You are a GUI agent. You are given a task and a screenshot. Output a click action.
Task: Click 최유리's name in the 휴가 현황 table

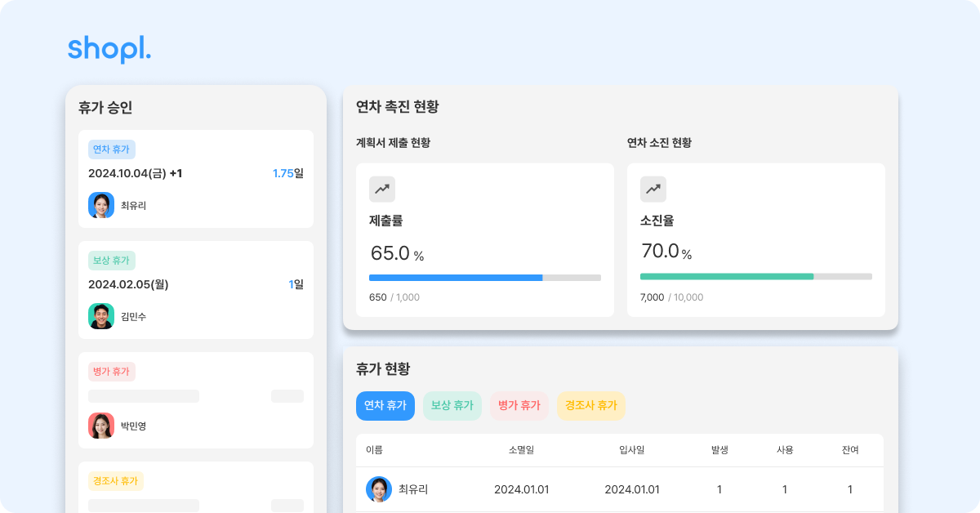coord(413,490)
